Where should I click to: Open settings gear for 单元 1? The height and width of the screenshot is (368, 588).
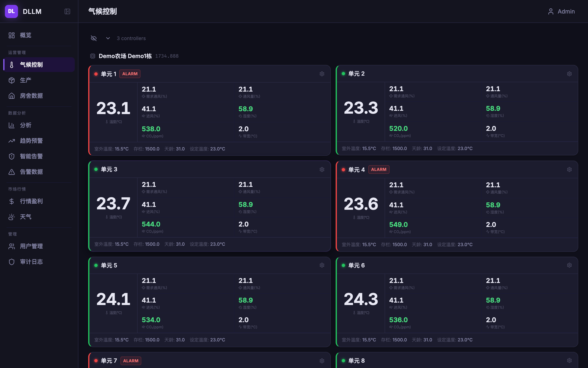(322, 74)
